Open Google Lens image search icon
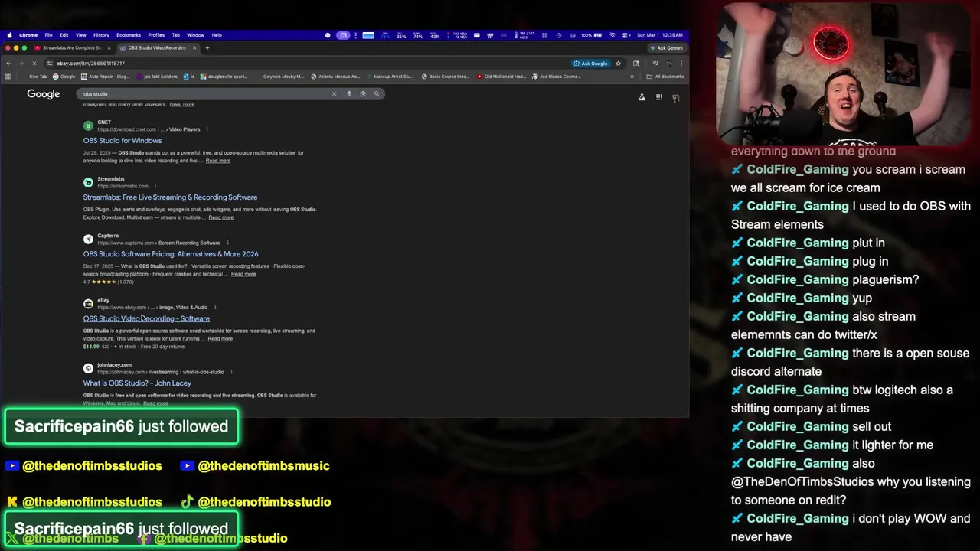980x551 pixels. [x=363, y=94]
